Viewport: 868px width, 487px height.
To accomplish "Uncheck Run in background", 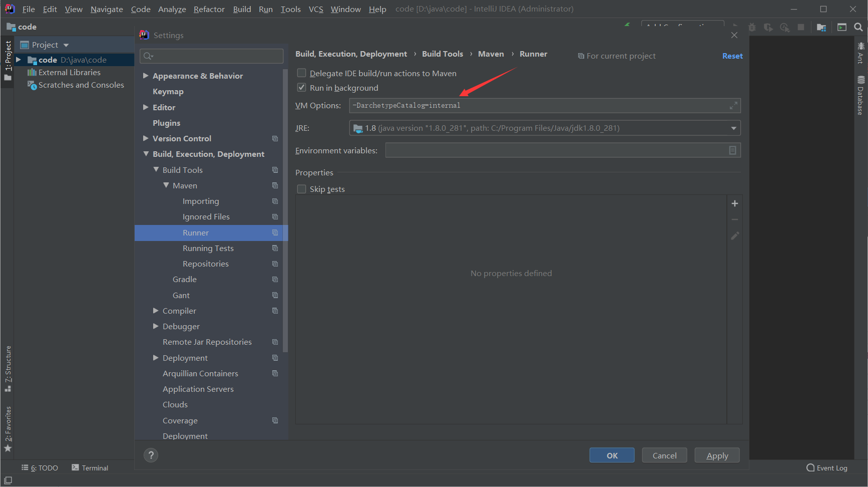I will click(x=301, y=88).
